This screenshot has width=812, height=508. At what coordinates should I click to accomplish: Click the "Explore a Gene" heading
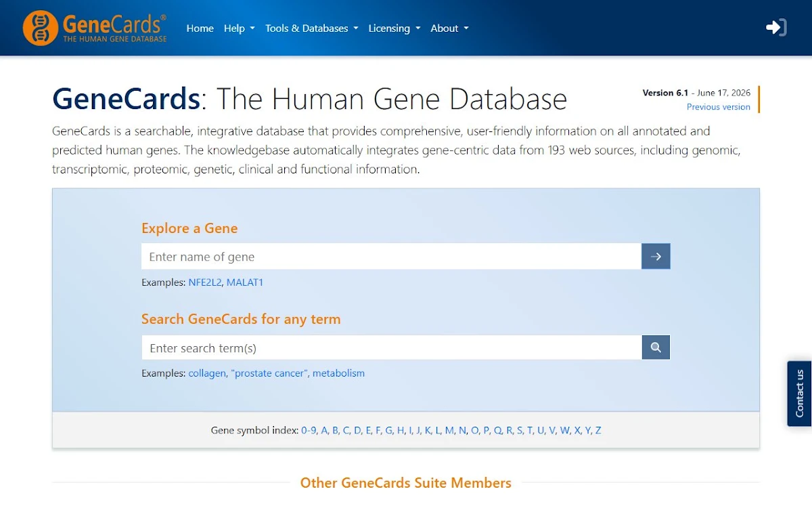pos(189,228)
